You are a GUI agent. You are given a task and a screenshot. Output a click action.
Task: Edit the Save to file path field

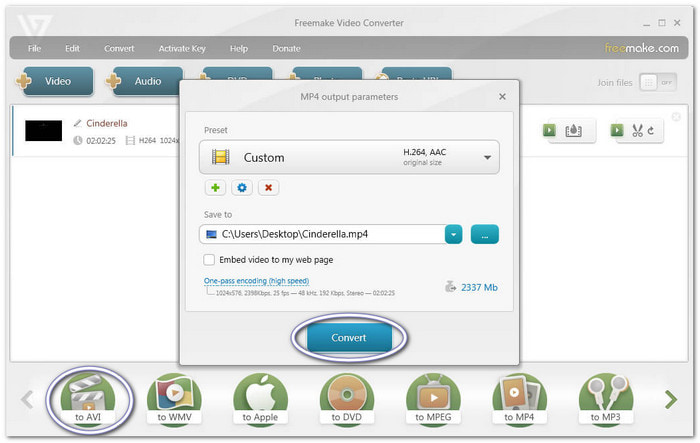(322, 234)
